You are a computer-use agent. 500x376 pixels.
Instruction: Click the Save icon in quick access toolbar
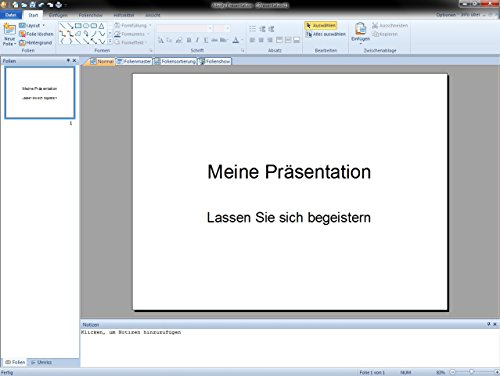[33, 5]
